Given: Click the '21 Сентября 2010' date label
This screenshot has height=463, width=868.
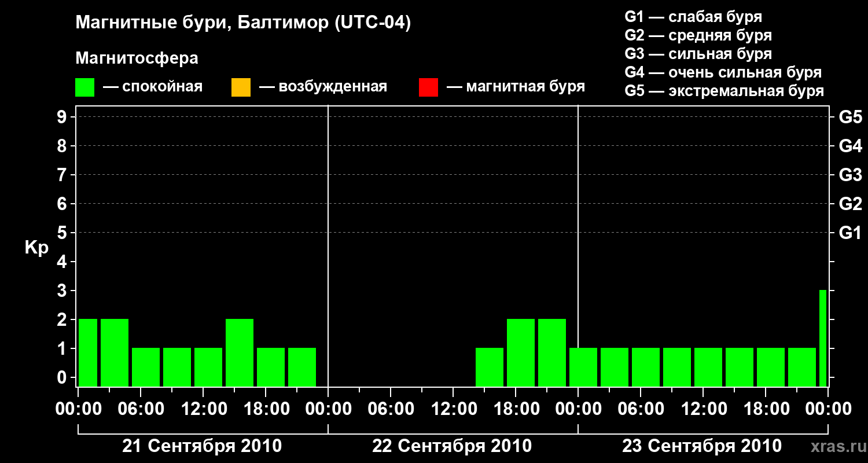Looking at the screenshot, I should point(202,446).
